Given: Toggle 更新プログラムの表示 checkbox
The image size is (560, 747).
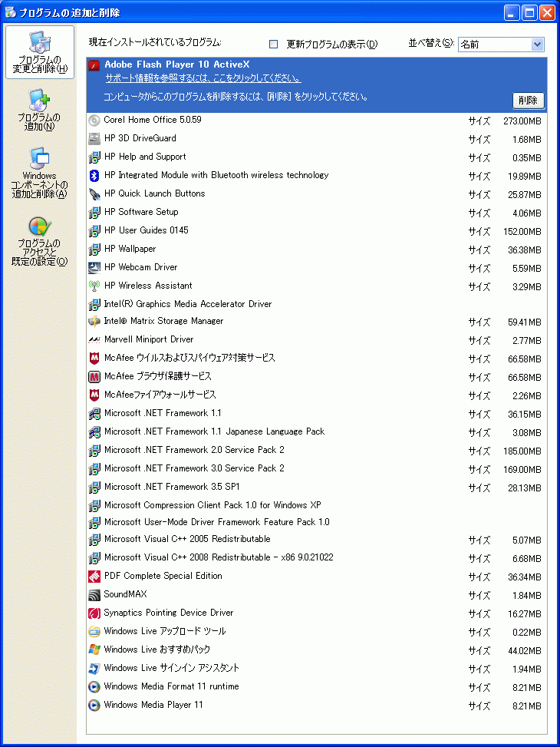Looking at the screenshot, I should pyautogui.click(x=273, y=45).
